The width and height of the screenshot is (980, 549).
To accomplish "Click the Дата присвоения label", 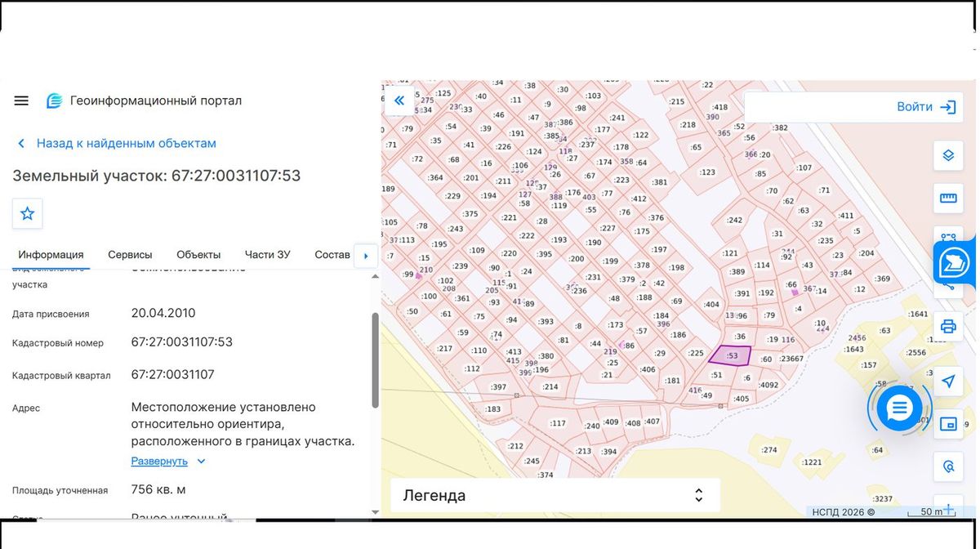I will pos(51,314).
